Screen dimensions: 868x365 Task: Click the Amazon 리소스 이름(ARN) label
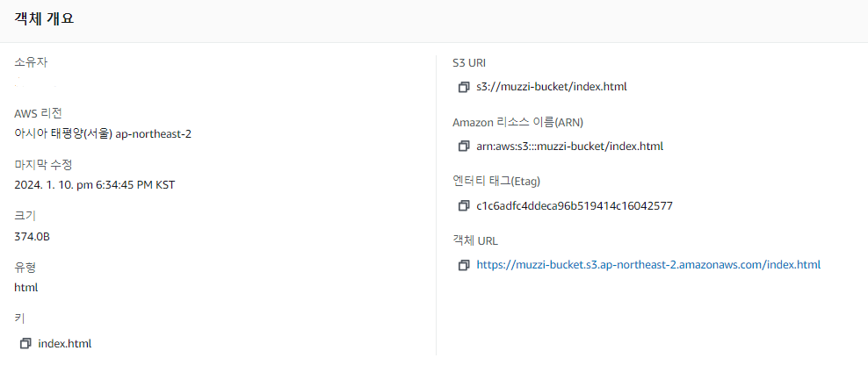518,122
